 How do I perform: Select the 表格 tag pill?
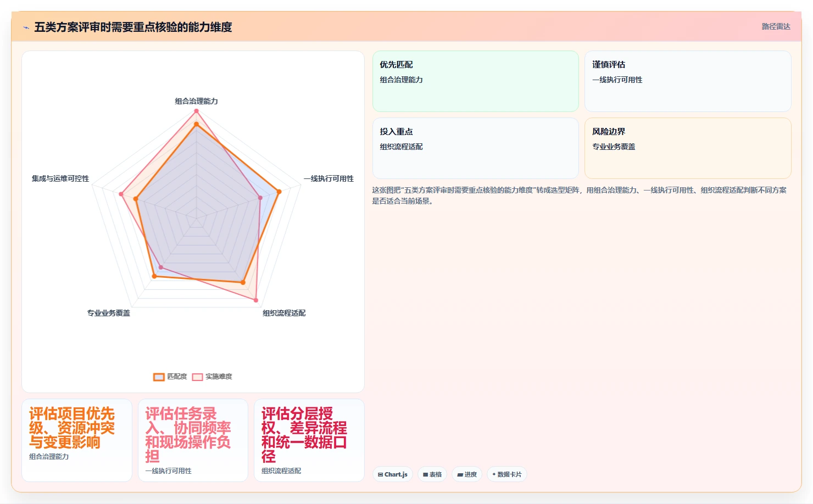(x=432, y=474)
